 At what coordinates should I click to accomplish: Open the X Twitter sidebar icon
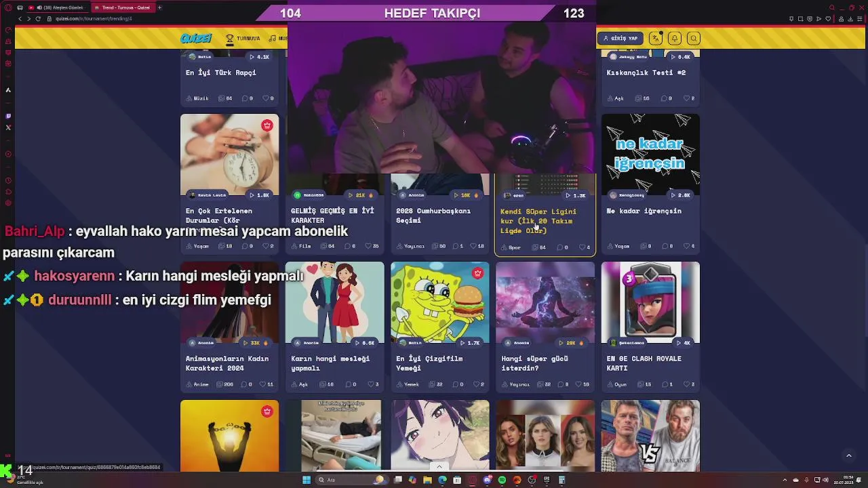coord(8,127)
